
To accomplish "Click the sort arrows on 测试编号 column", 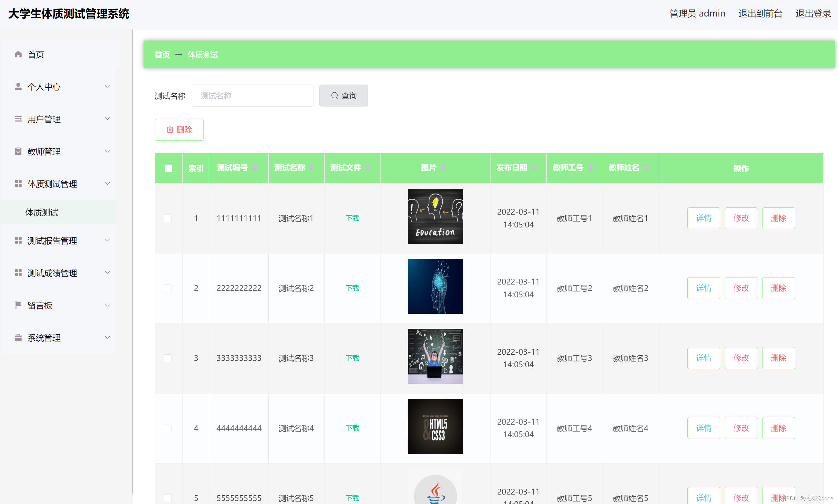I will pos(255,168).
